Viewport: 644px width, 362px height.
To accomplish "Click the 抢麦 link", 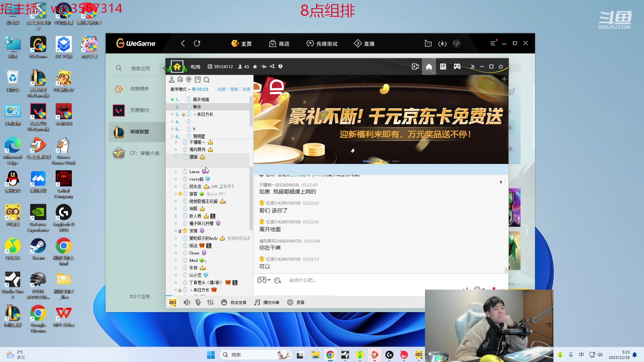I will pos(246,89).
